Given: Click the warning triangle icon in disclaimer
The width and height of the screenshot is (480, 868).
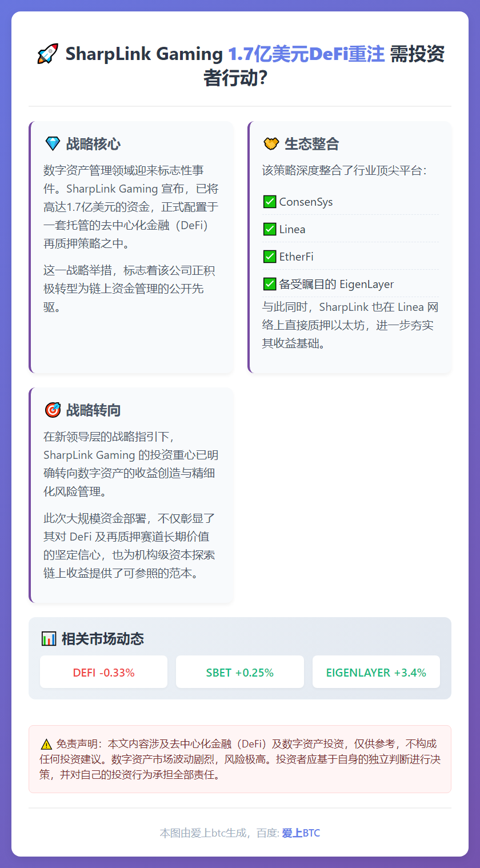Looking at the screenshot, I should (46, 744).
